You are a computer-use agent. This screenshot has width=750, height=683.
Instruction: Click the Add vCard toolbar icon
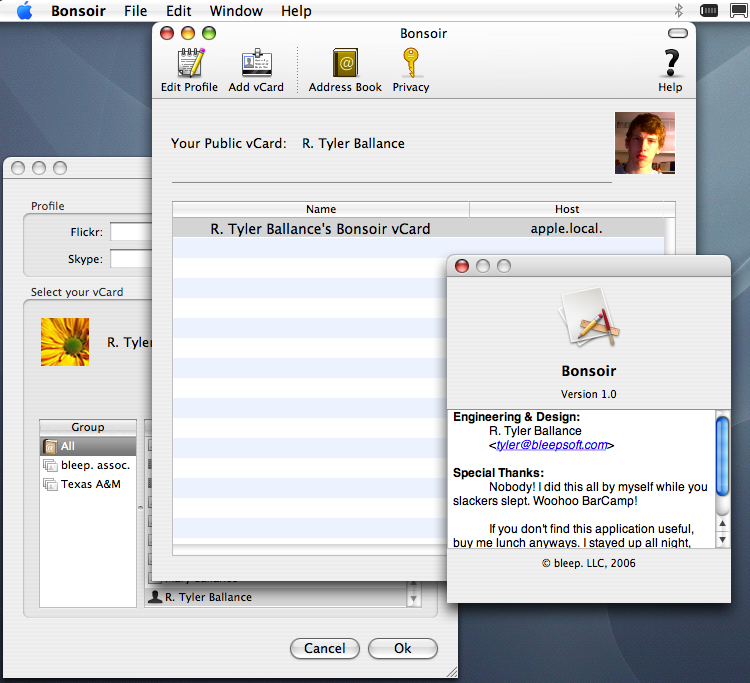[256, 70]
